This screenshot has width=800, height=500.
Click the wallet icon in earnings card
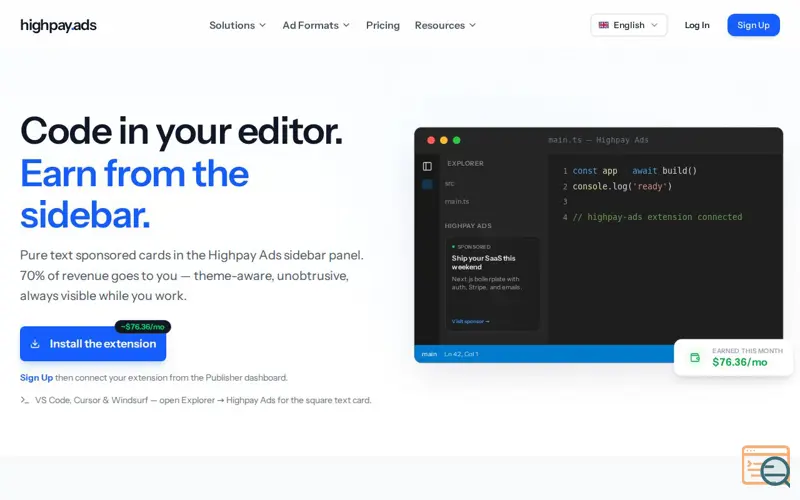(695, 358)
